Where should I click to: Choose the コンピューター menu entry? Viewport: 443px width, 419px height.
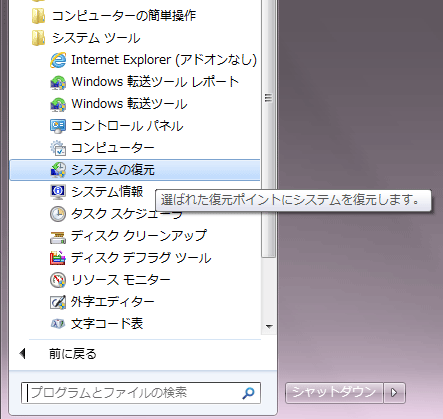[113, 148]
